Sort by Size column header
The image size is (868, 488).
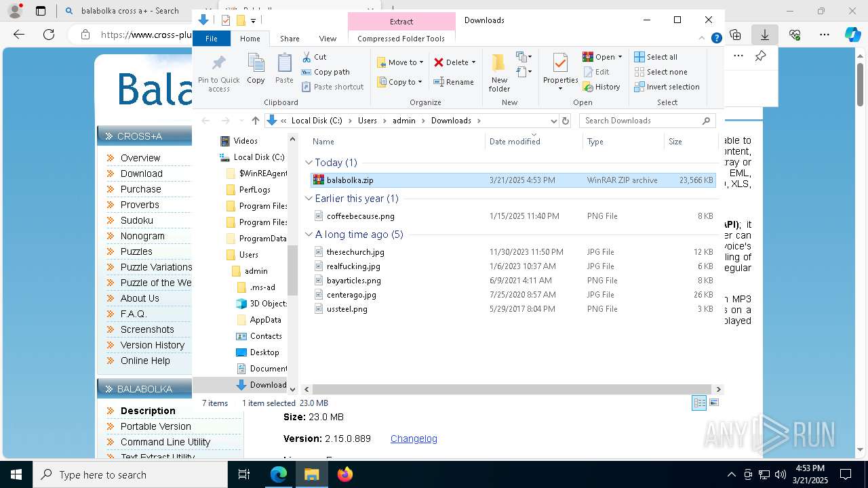[x=690, y=142]
